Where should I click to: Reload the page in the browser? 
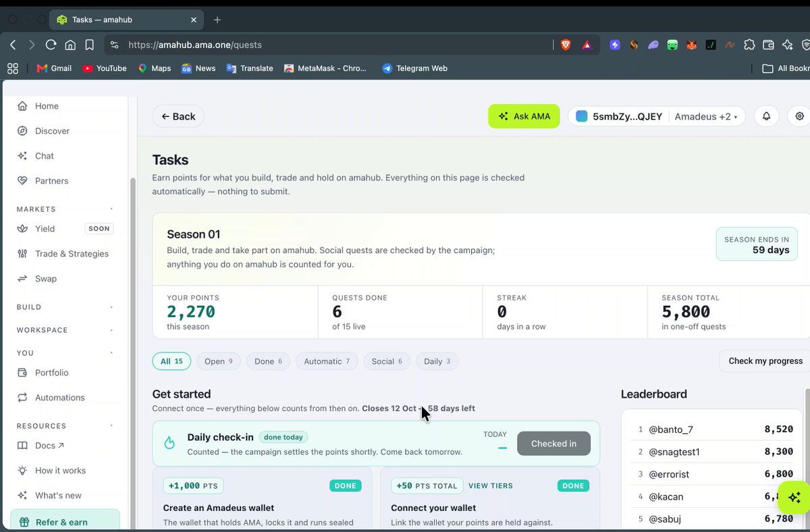point(51,45)
